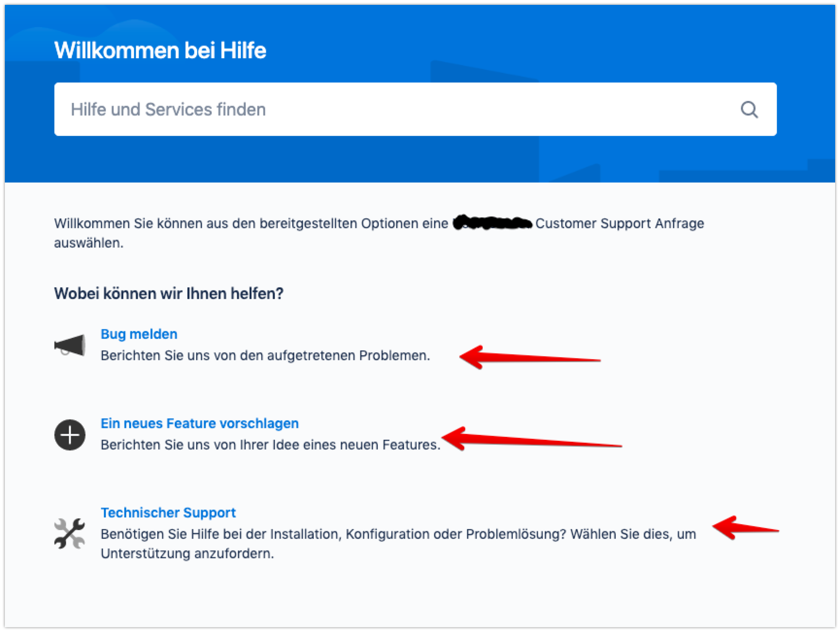Click the magnifying glass search icon
This screenshot has width=840, height=632.
pos(749,110)
